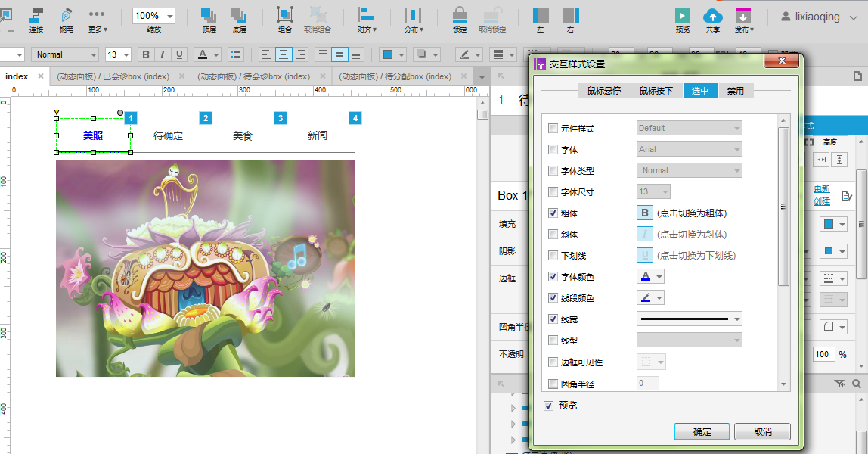This screenshot has height=454, width=868.
Task: Click the 粗体 B toggle button
Action: point(645,213)
